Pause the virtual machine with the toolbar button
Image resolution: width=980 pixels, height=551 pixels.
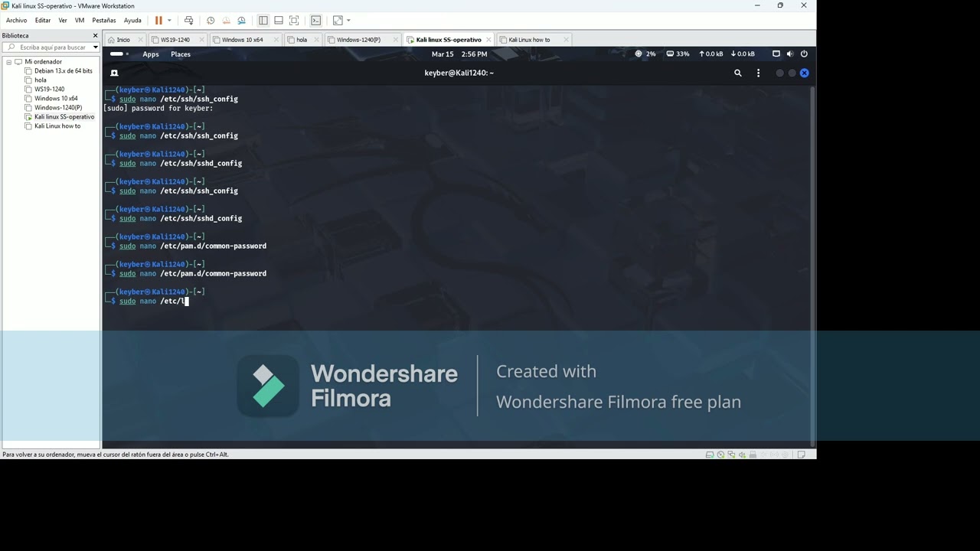pyautogui.click(x=158, y=21)
